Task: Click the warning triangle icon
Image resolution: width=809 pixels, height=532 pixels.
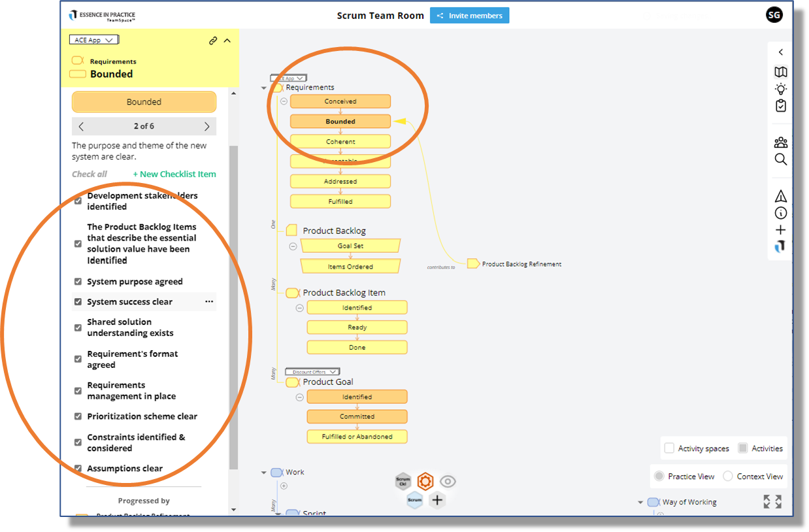Action: (780, 196)
